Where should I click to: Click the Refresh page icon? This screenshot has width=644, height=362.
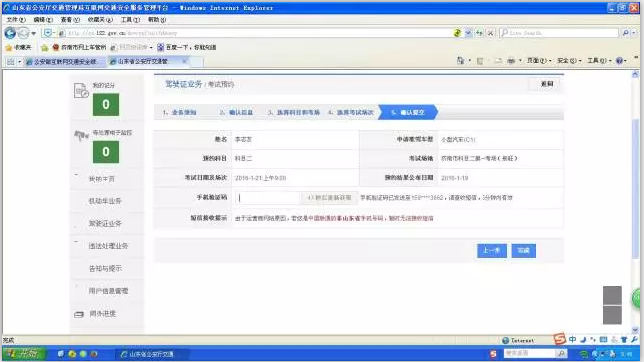coord(479,33)
